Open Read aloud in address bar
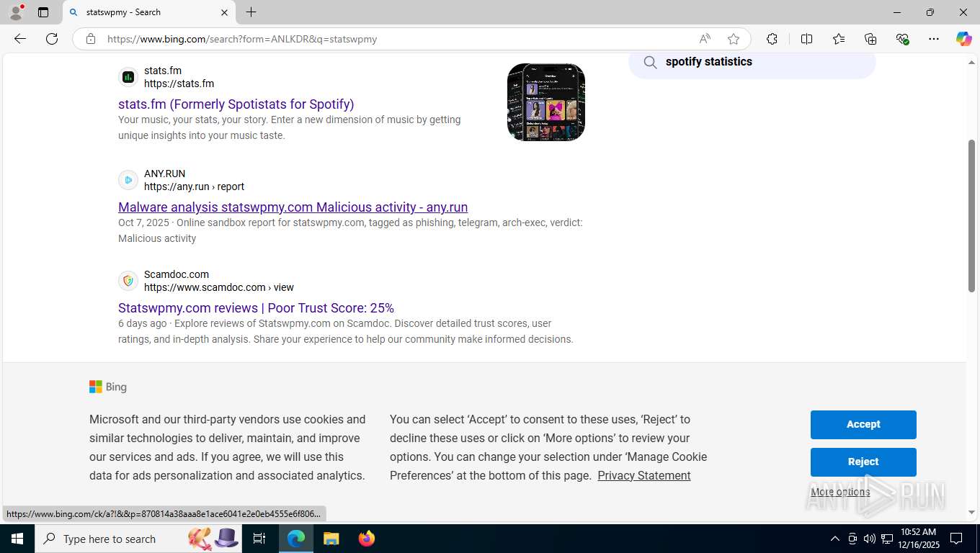Viewport: 980px width, 553px height. point(705,39)
